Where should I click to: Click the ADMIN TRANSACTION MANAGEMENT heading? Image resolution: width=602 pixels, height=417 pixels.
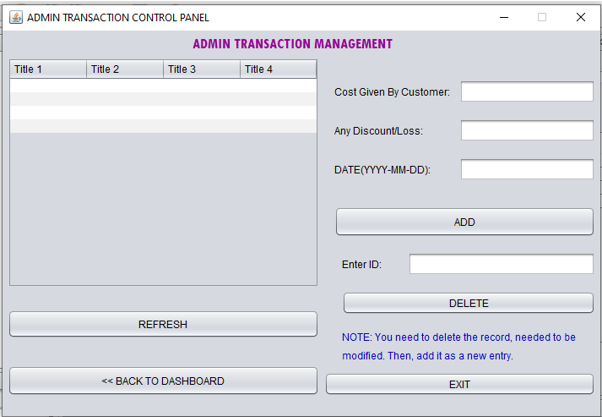(x=293, y=44)
